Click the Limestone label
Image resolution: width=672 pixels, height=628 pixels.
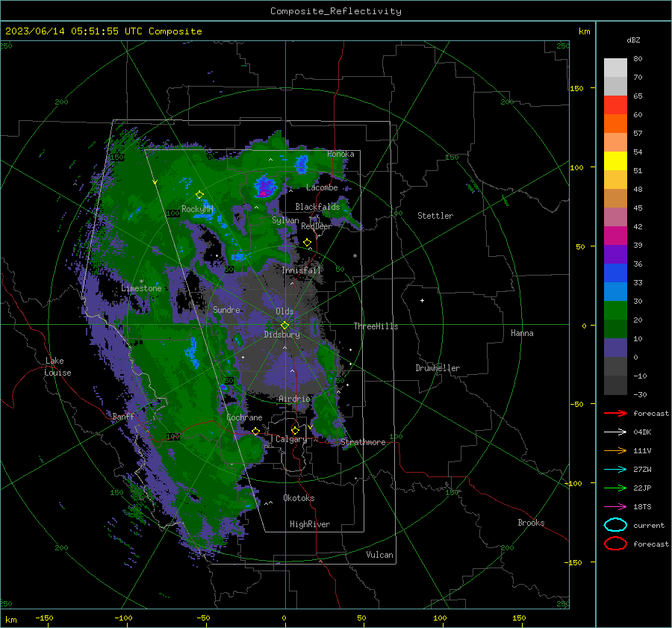click(x=141, y=288)
